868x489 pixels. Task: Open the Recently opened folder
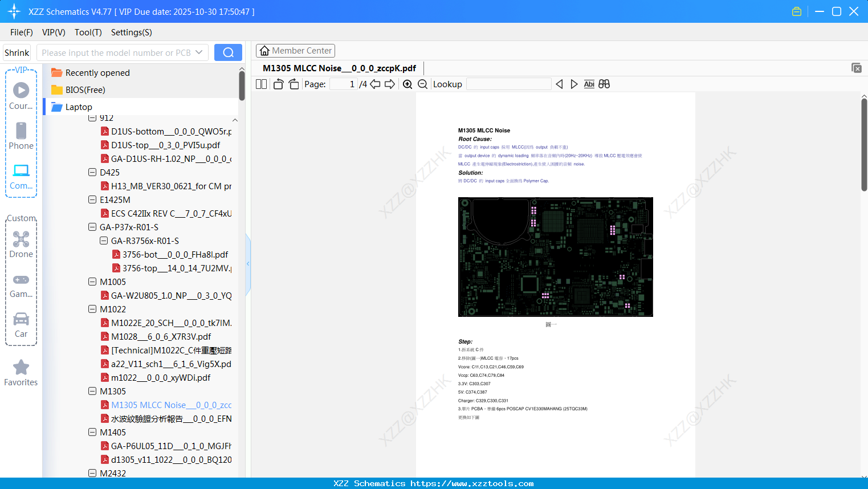90,72
